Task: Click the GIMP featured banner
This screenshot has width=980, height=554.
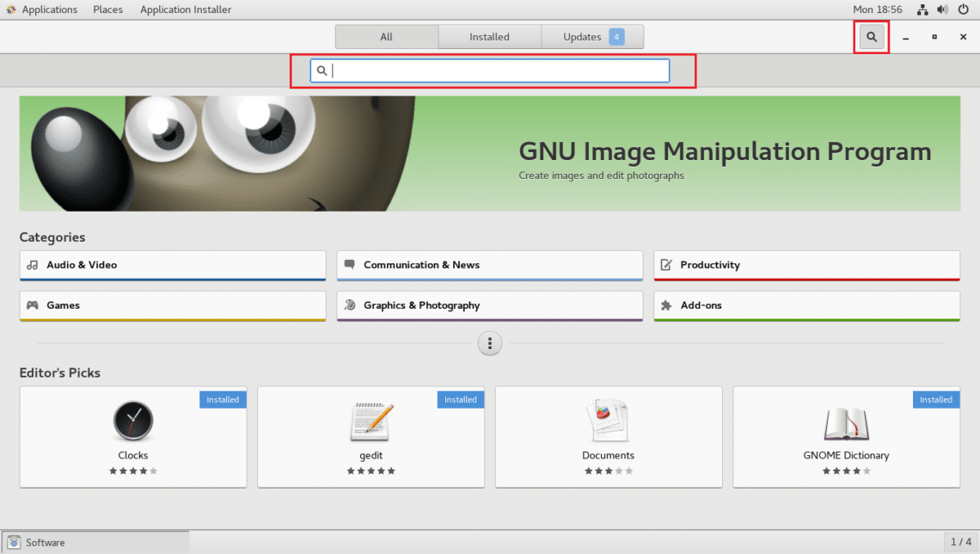Action: (x=489, y=153)
